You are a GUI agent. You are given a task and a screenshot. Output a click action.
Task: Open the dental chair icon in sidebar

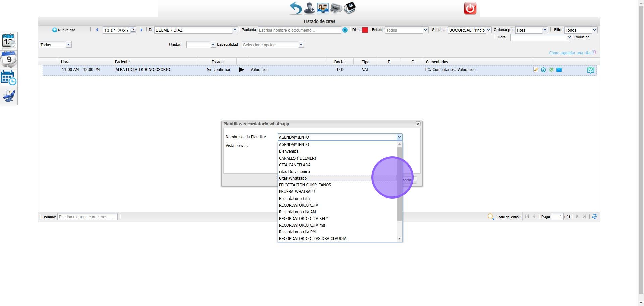(x=9, y=96)
